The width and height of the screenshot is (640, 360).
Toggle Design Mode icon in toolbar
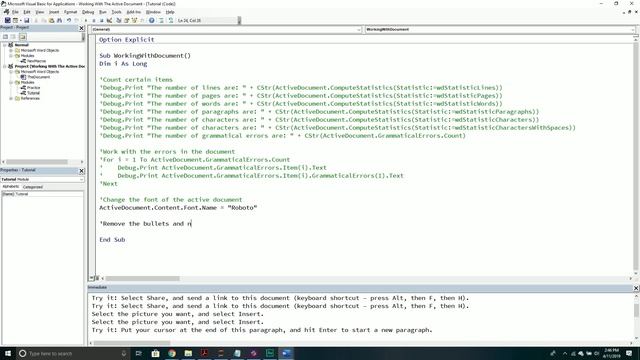point(109,20)
